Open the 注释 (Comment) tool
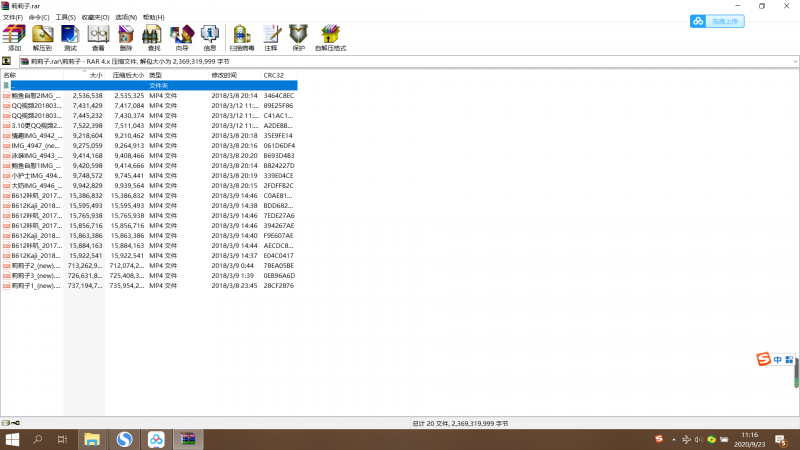This screenshot has height=450, width=800. pyautogui.click(x=271, y=38)
